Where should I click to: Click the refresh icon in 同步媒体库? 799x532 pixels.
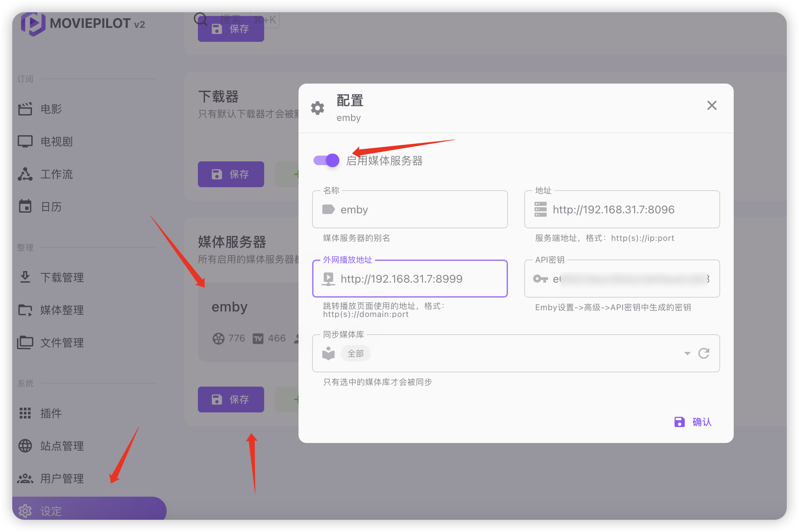tap(703, 353)
